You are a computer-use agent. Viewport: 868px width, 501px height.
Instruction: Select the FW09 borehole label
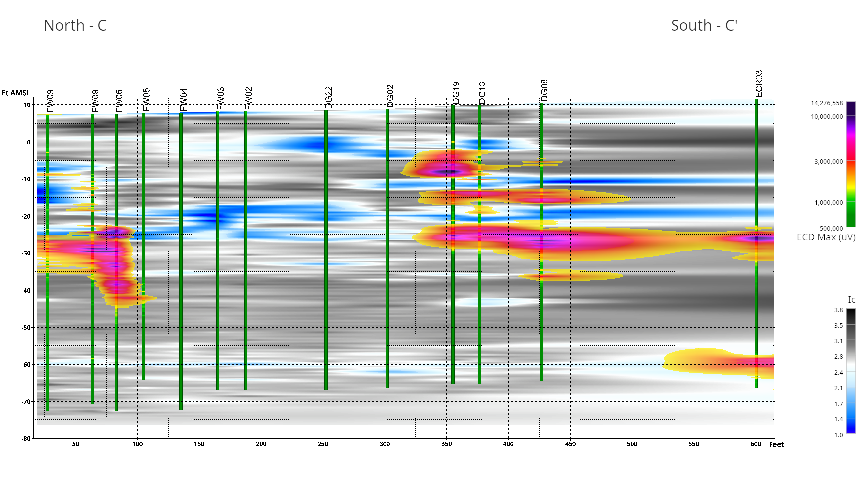tap(50, 101)
